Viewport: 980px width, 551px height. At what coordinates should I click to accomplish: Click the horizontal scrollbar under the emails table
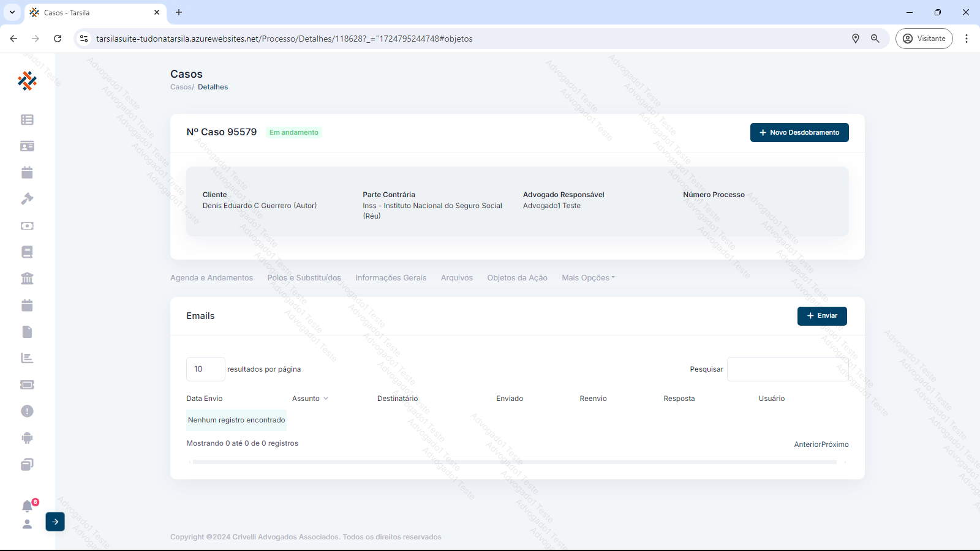514,462
